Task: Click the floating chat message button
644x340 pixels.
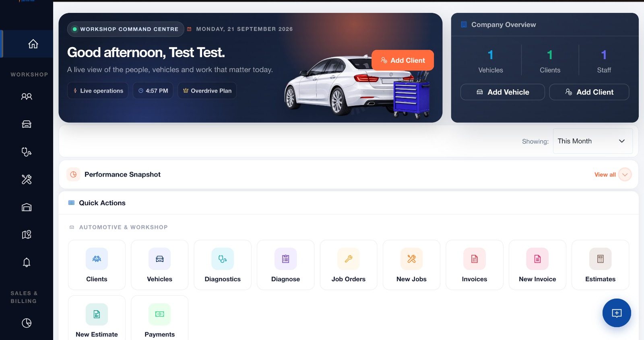Action: point(617,313)
